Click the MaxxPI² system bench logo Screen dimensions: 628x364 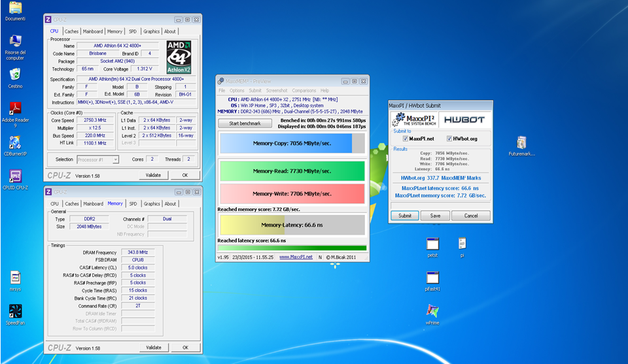[x=414, y=120]
